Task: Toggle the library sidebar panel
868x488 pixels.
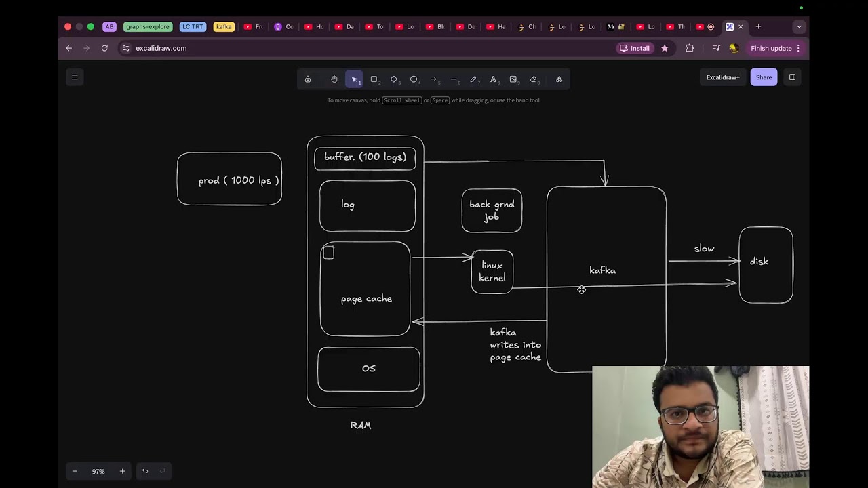Action: tap(792, 77)
